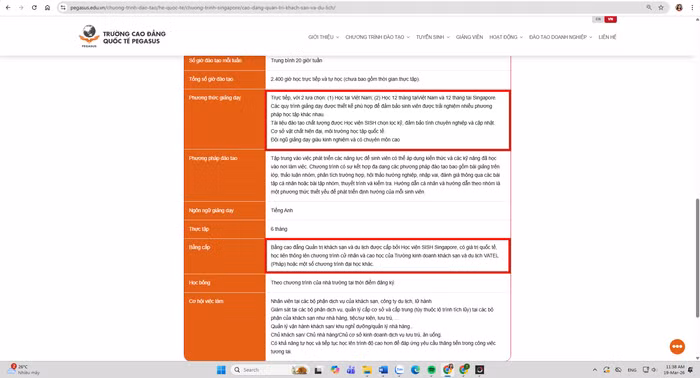
Task: Open the black square app on taskbar
Action: point(480,370)
